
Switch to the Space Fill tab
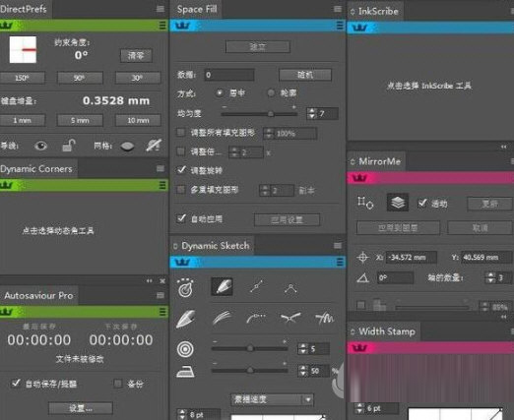click(197, 9)
